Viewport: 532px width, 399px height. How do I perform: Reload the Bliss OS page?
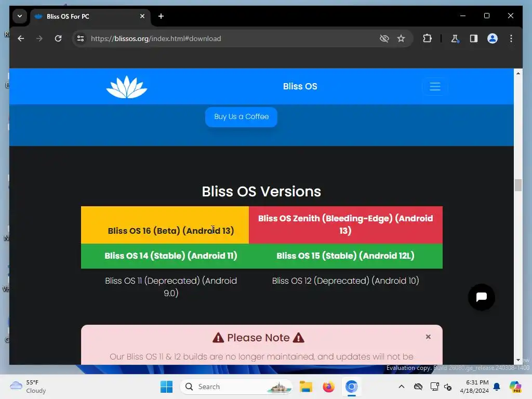(58, 38)
